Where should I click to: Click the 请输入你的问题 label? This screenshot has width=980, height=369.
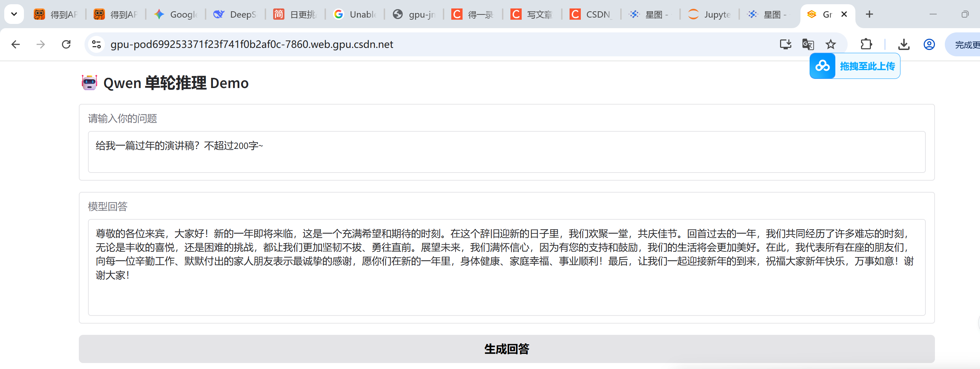(x=122, y=119)
